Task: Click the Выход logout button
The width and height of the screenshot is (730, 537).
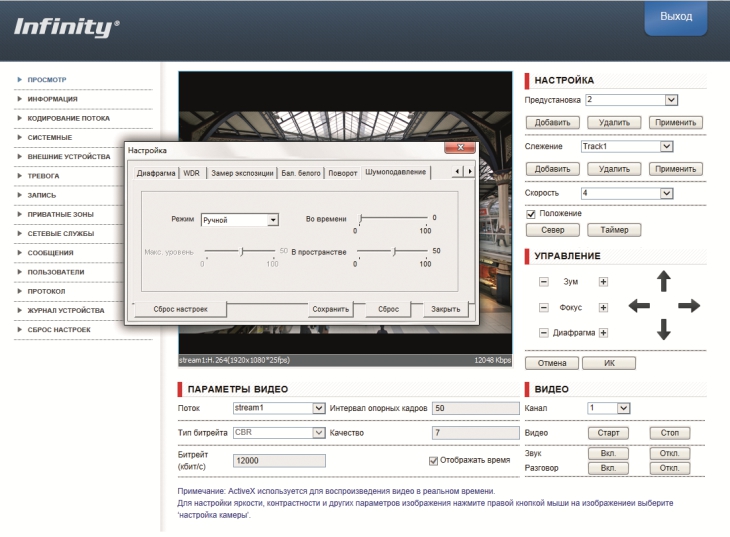Action: click(x=676, y=18)
